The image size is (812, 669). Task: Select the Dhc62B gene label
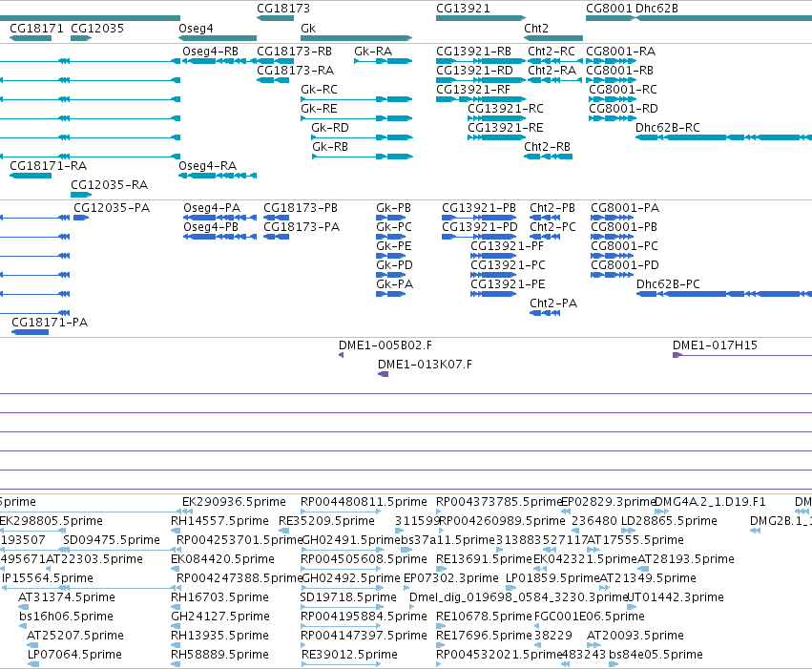coord(656,9)
